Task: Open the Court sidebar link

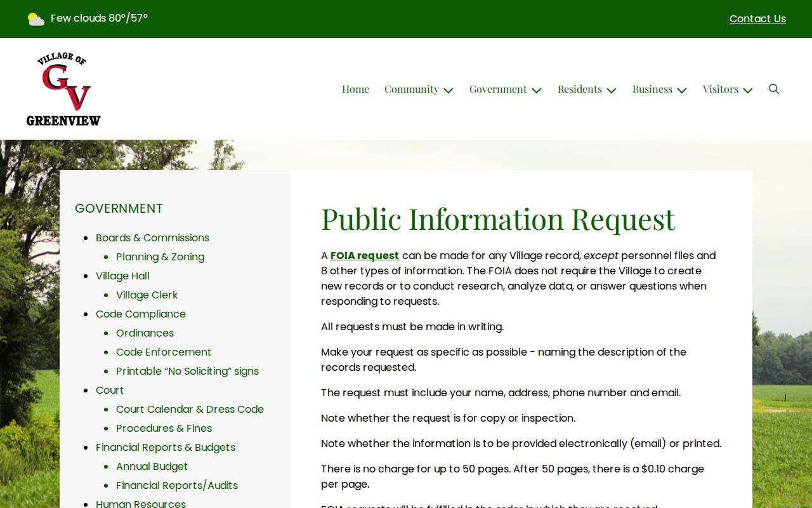Action: pyautogui.click(x=110, y=390)
